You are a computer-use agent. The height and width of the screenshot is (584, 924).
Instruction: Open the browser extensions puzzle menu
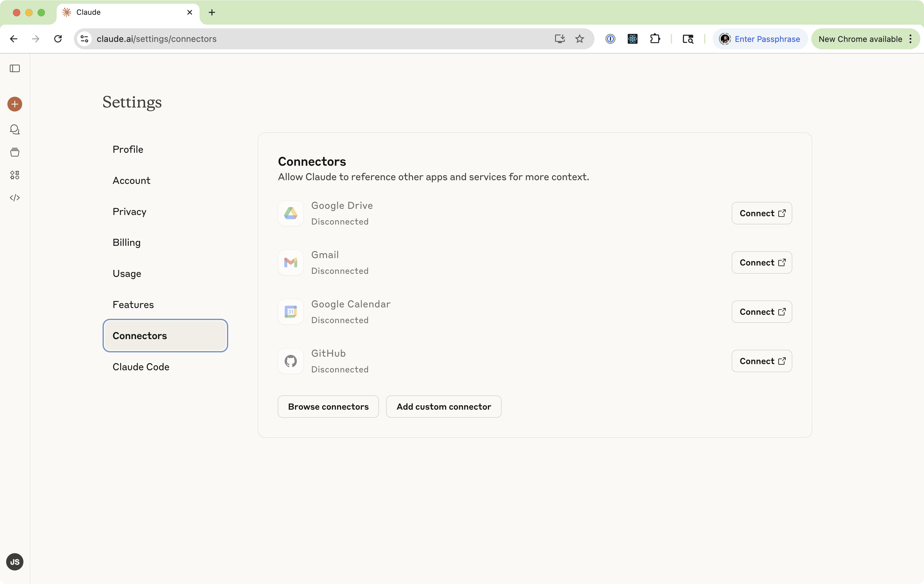(655, 39)
